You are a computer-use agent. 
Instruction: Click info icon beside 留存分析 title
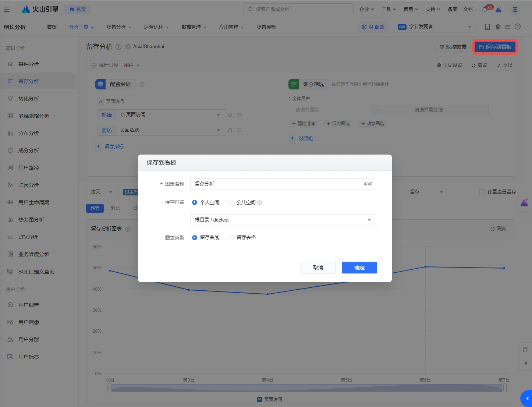118,47
